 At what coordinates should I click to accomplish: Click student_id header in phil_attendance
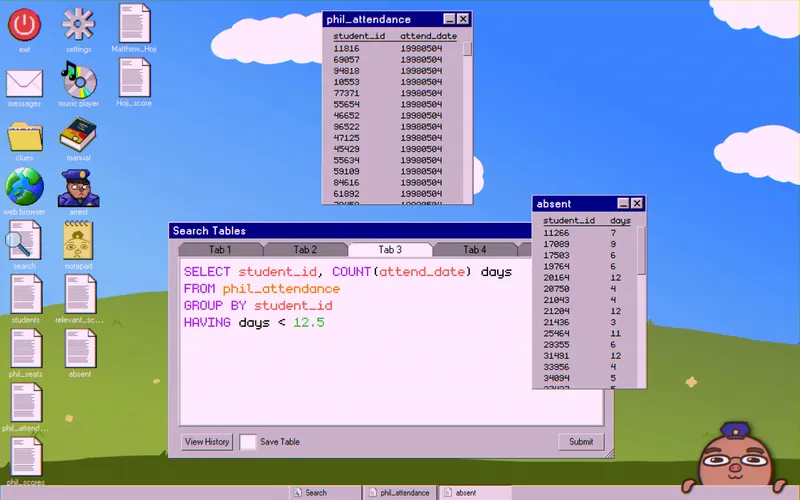click(359, 36)
